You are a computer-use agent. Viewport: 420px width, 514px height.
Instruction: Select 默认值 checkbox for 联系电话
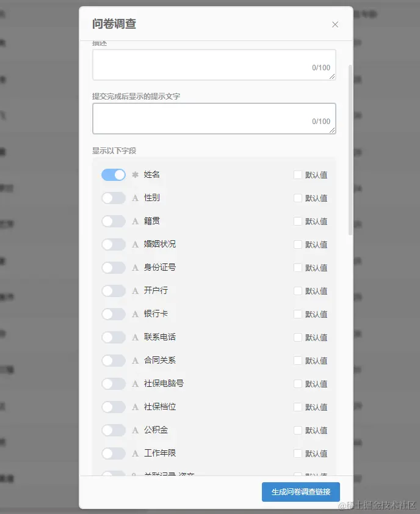click(x=298, y=337)
